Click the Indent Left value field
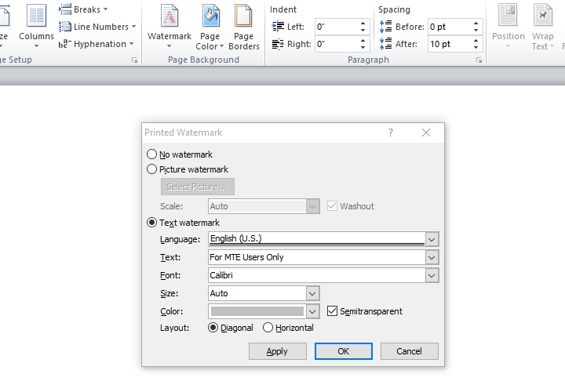The height and width of the screenshot is (392, 565). point(337,27)
